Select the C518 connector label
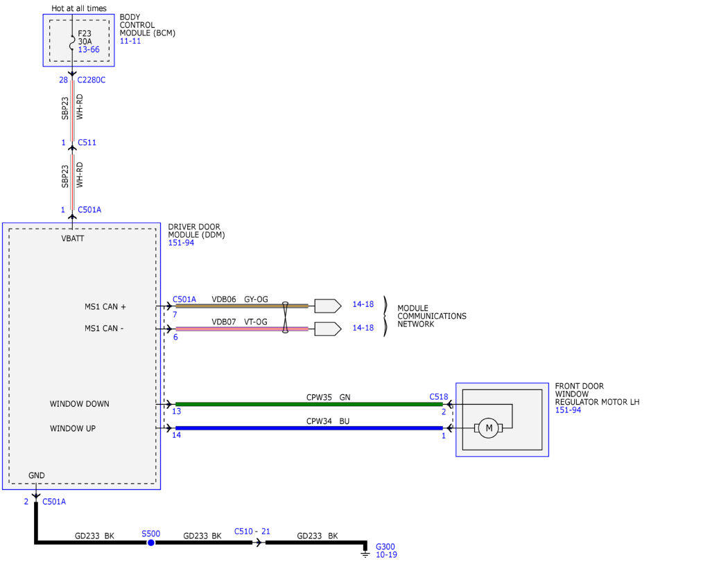The height and width of the screenshot is (562, 728). [439, 397]
